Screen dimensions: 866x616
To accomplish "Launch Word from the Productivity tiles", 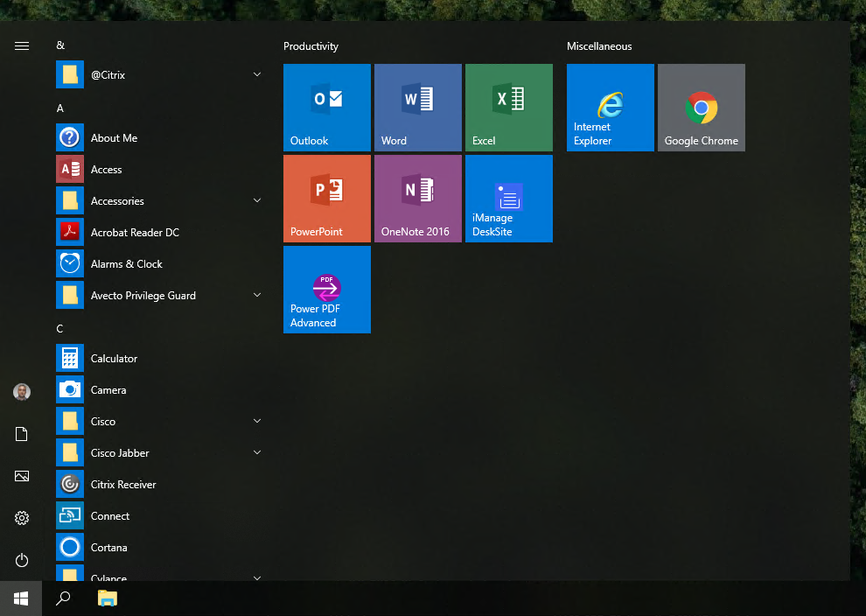I will click(418, 107).
